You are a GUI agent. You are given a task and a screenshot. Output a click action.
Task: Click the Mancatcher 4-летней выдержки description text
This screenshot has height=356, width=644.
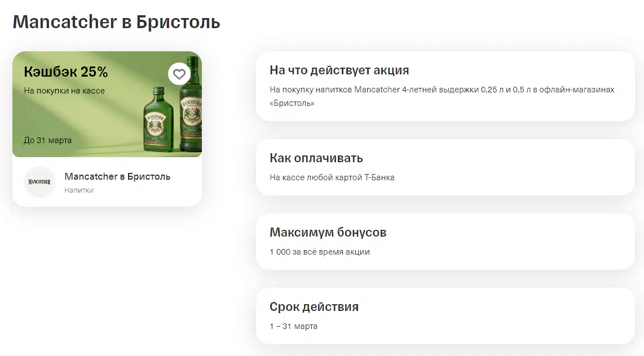(x=442, y=90)
